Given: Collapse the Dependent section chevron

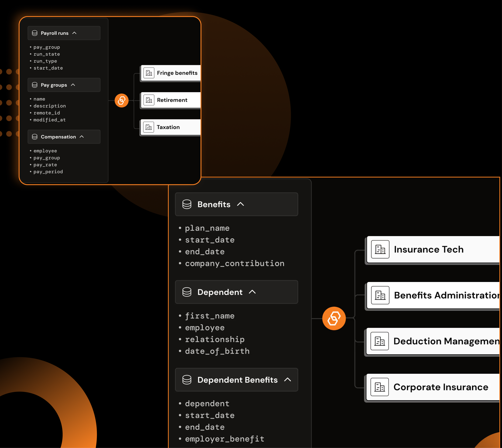Looking at the screenshot, I should tap(252, 292).
